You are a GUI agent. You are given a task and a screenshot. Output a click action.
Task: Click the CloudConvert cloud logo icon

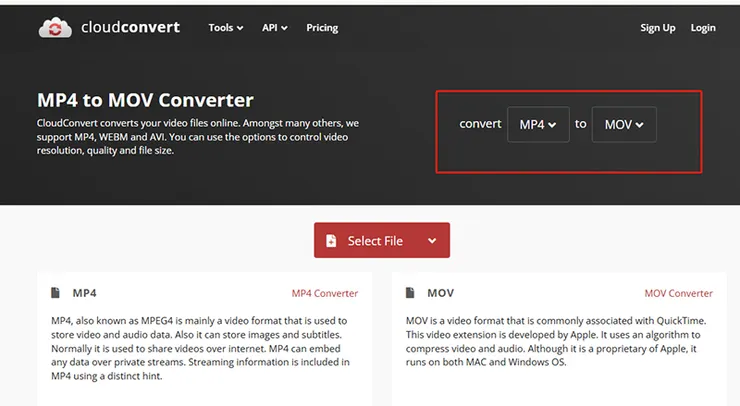pyautogui.click(x=55, y=28)
